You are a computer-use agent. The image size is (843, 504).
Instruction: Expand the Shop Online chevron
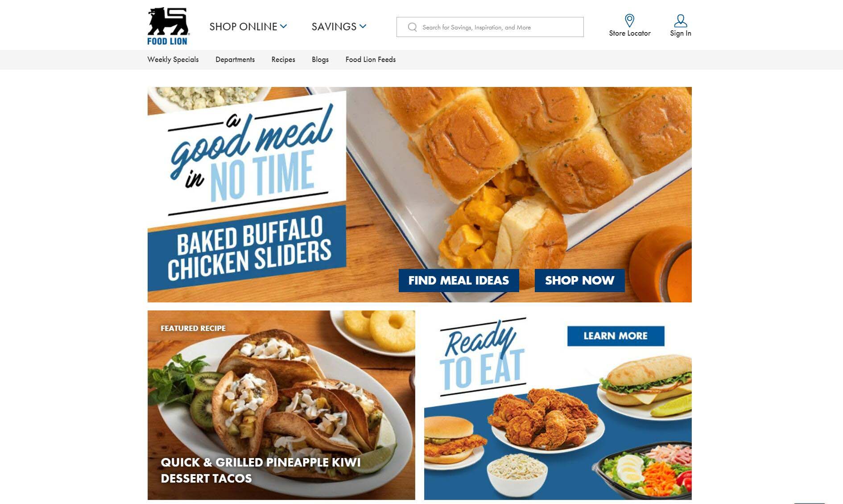pos(283,26)
